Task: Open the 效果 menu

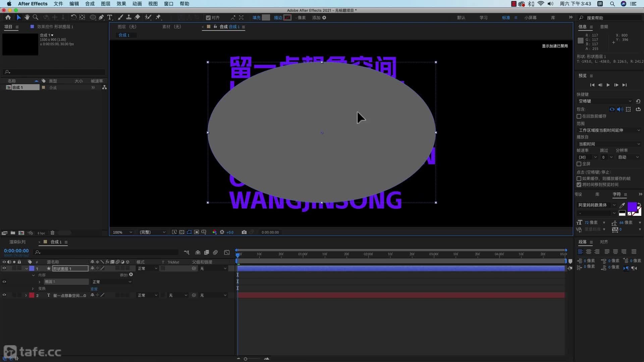Action: (x=121, y=4)
